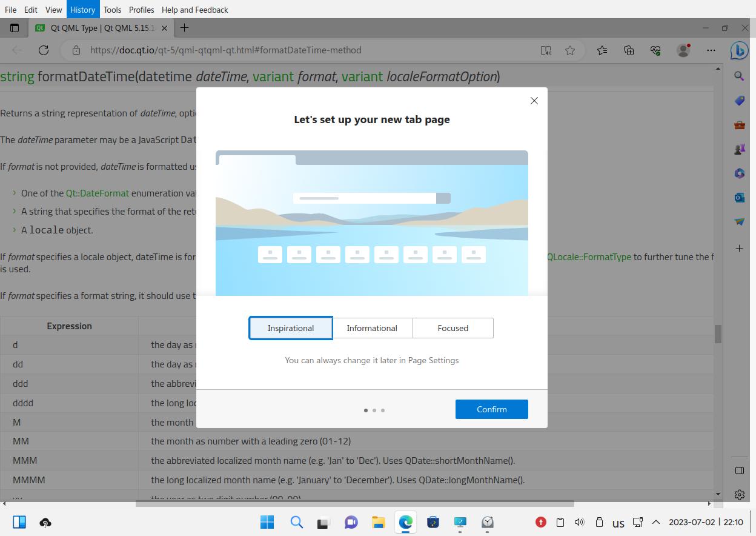The image size is (756, 536).
Task: Open a new browser tab
Action: point(185,27)
